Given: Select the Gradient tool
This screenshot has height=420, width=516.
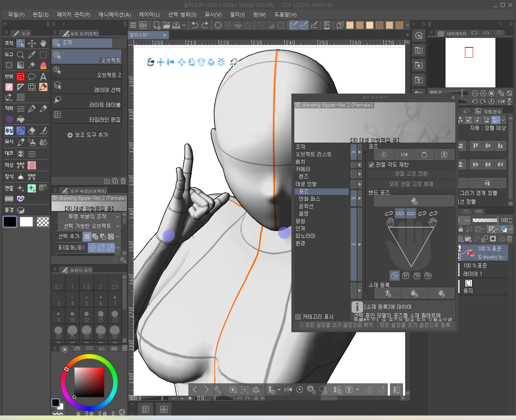Looking at the screenshot, I should click(20, 65).
